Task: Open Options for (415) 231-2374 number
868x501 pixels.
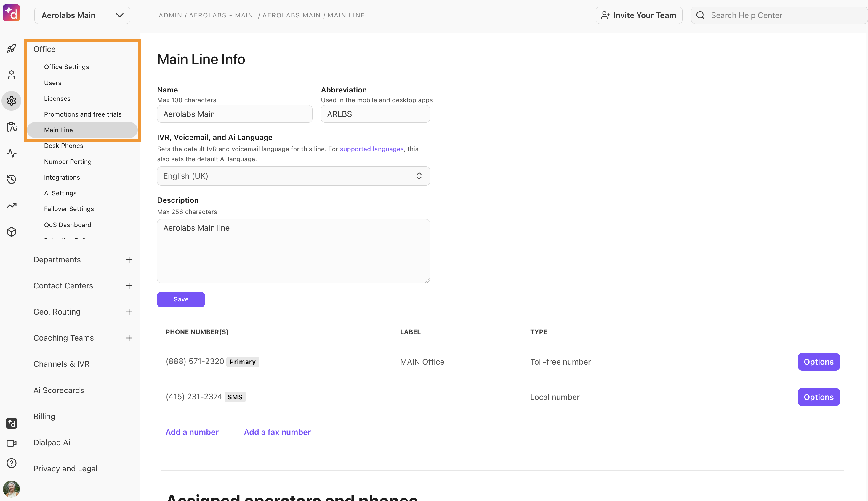Action: [819, 397]
